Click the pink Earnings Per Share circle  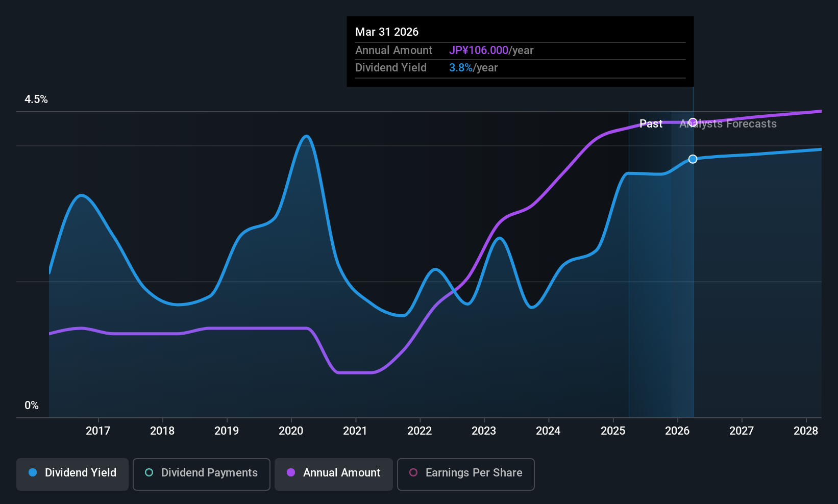click(x=413, y=472)
